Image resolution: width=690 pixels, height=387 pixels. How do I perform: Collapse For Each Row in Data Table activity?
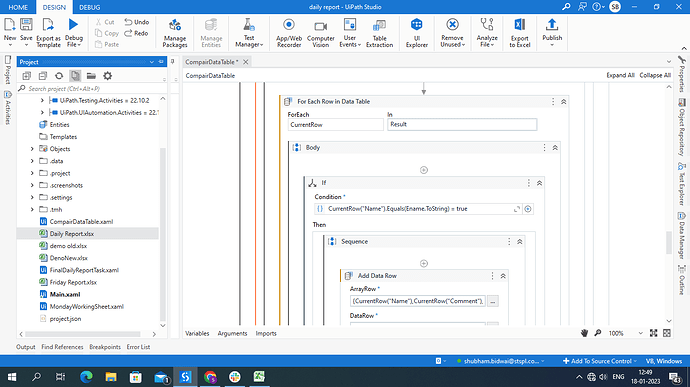click(x=563, y=102)
